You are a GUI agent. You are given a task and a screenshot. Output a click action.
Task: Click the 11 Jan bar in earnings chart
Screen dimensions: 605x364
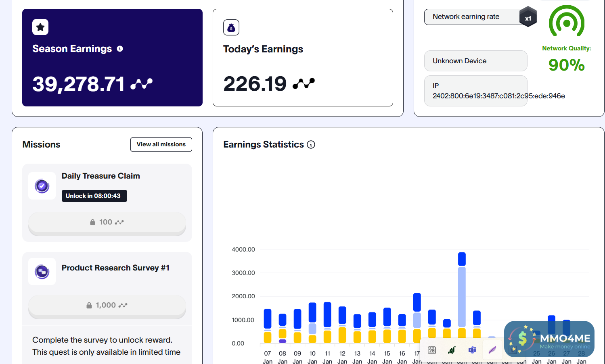click(327, 322)
